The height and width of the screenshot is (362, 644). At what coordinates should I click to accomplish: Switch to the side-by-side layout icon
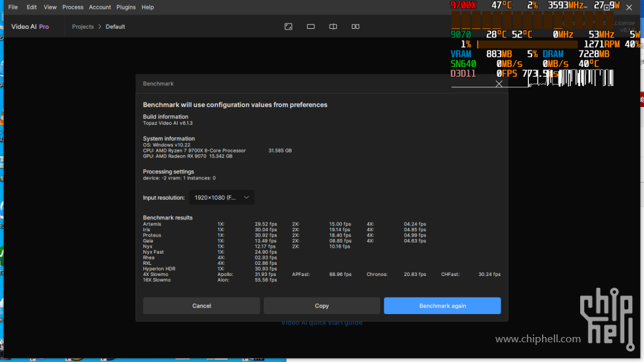(355, 27)
